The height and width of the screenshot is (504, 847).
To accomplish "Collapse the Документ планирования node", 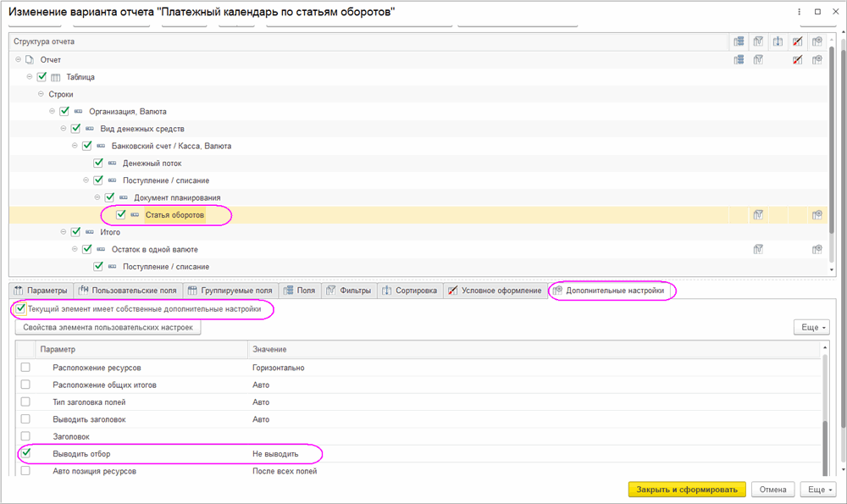I will pos(97,197).
